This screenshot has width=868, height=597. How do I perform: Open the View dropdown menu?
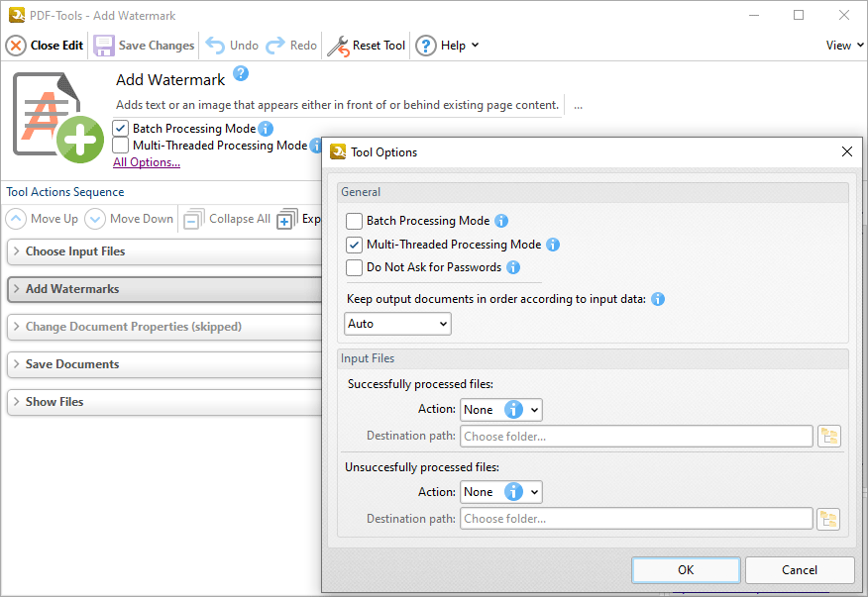[x=845, y=46]
